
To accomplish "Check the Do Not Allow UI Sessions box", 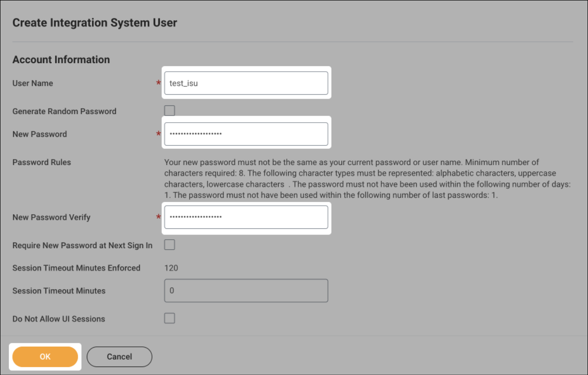I will coord(169,318).
